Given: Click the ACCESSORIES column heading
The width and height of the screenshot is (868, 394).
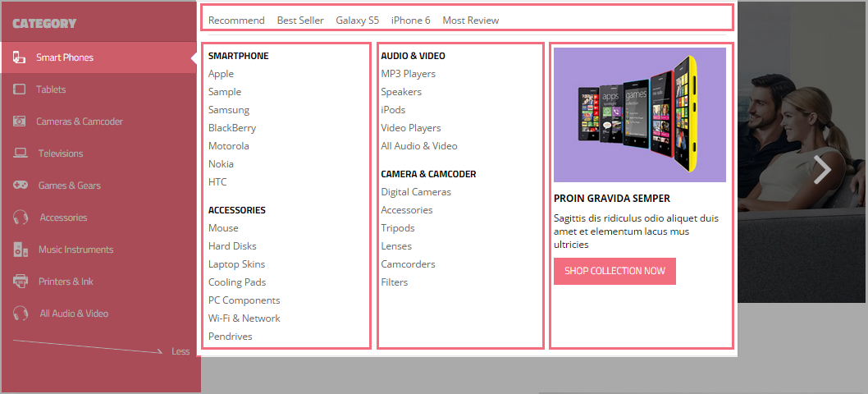Looking at the screenshot, I should pyautogui.click(x=237, y=210).
